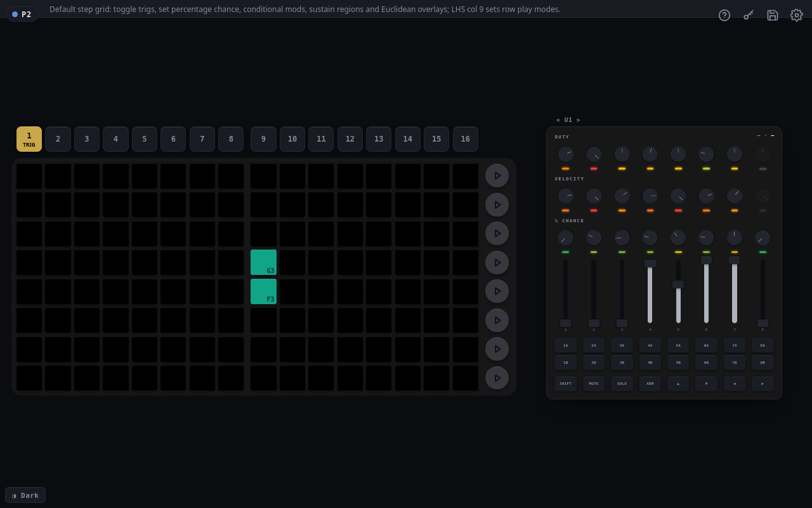
Task: Click the % CHANCE section label
Action: click(570, 220)
